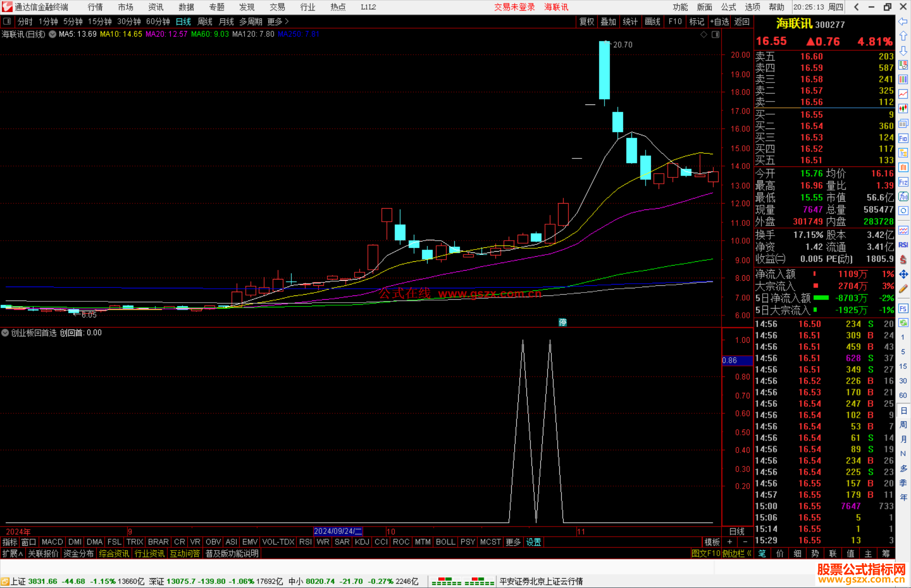Open the candlestick chart icon in the sidebar
The width and height of the screenshot is (911, 588).
click(903, 109)
